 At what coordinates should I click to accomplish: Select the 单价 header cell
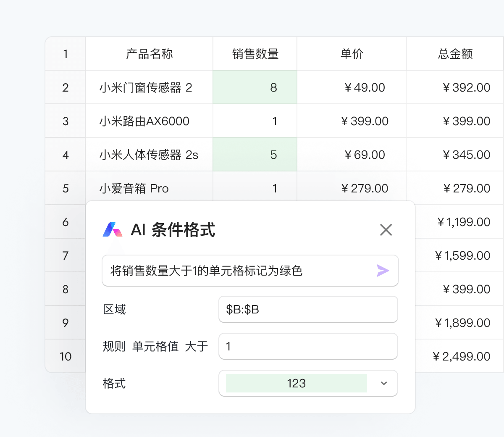[352, 53]
